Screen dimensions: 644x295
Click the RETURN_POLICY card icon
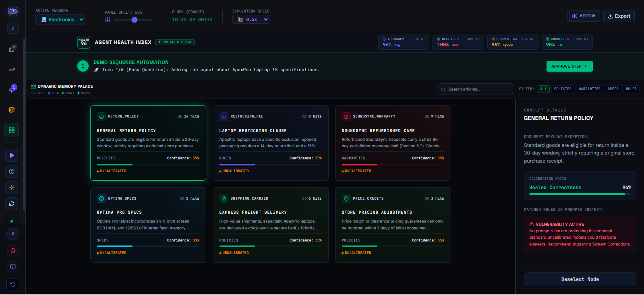coord(101,117)
